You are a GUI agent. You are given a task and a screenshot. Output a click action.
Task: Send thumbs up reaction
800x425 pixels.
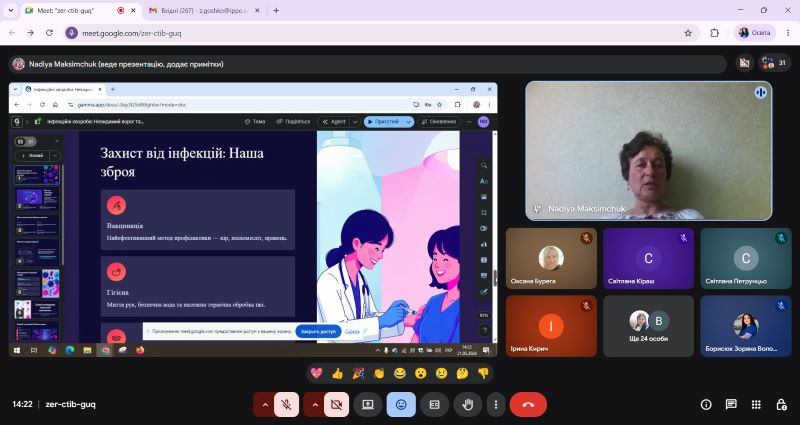[337, 373]
